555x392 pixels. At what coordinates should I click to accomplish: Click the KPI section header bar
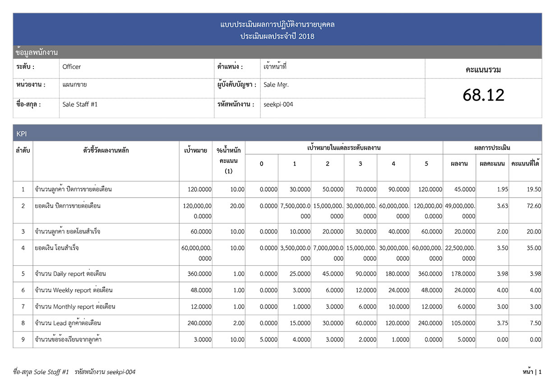277,133
